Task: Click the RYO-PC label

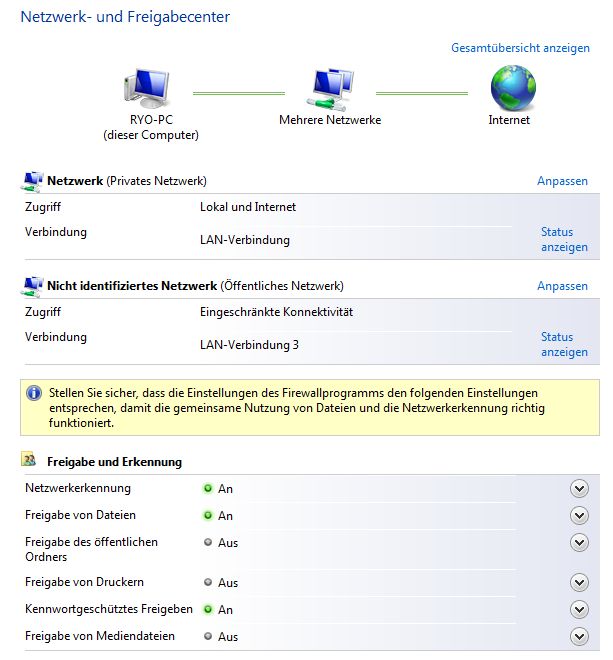Action: pos(151,120)
